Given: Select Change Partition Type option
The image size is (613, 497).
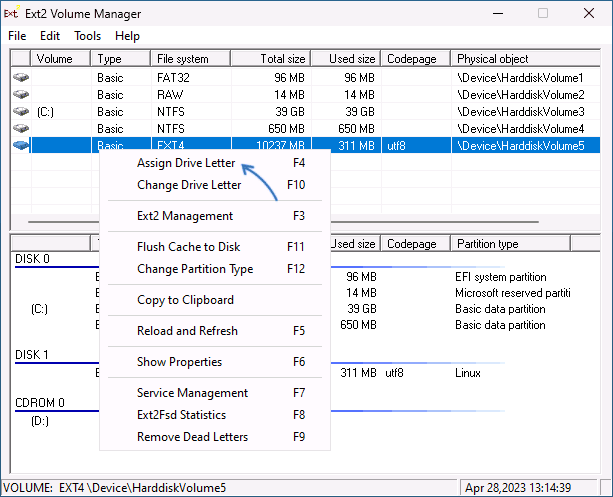Looking at the screenshot, I should [215, 269].
